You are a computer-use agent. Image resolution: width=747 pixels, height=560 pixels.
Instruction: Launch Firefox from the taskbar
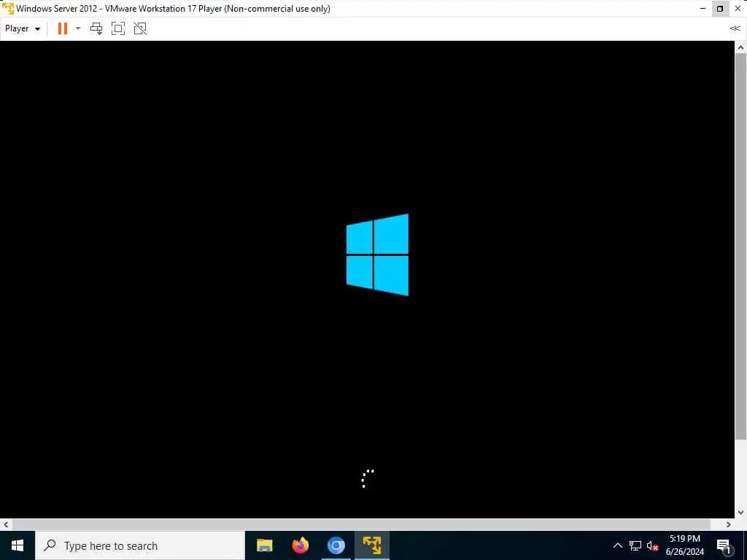tap(300, 545)
